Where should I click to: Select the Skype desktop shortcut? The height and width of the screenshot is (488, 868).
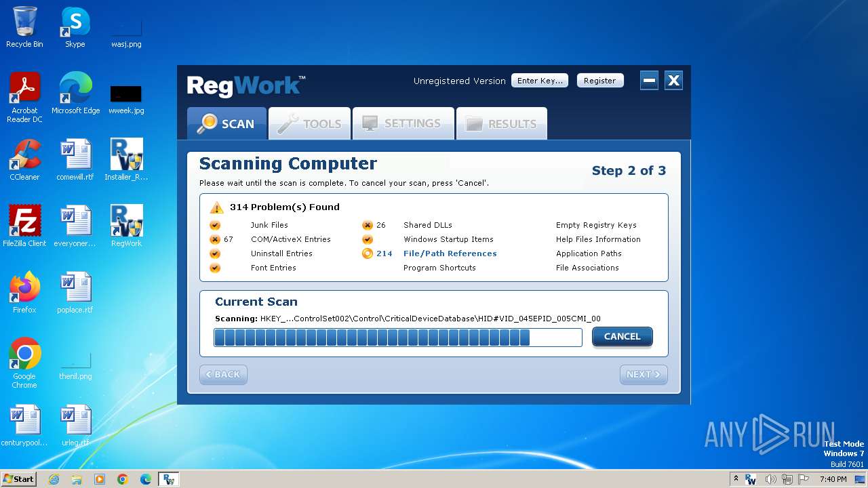coord(75,28)
